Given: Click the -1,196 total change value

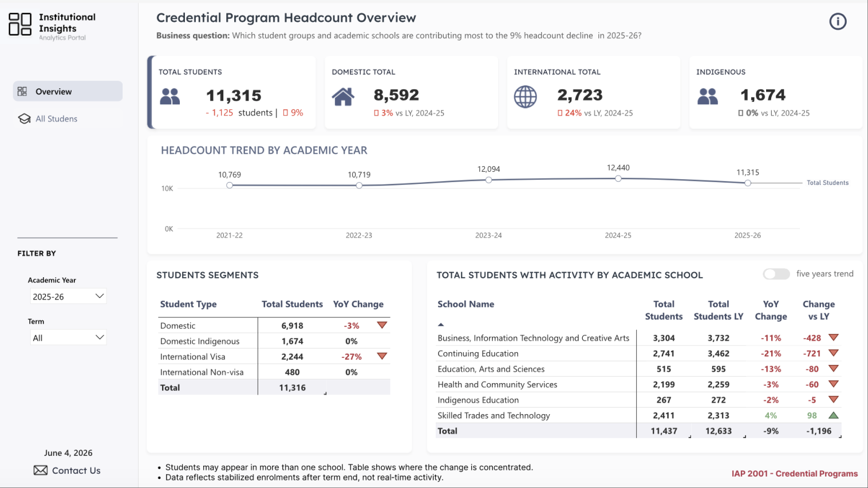Looking at the screenshot, I should (x=819, y=431).
